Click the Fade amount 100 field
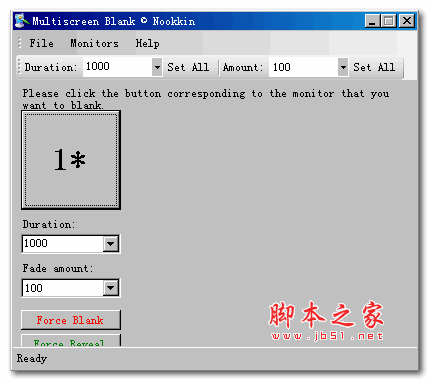This screenshot has height=382, width=430. point(63,288)
